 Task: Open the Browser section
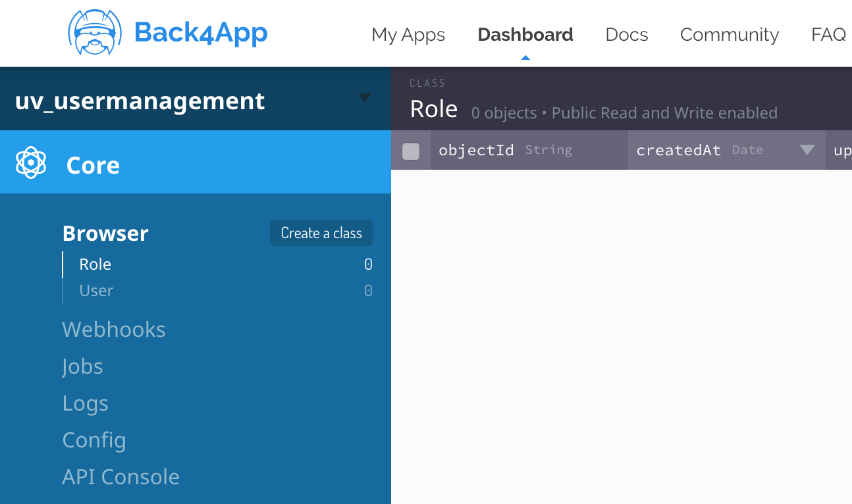tap(105, 233)
